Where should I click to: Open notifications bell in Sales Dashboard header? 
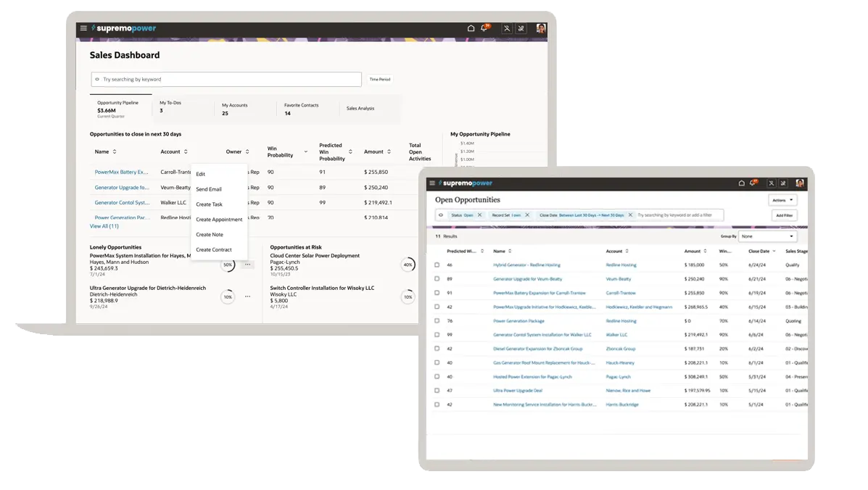point(484,28)
